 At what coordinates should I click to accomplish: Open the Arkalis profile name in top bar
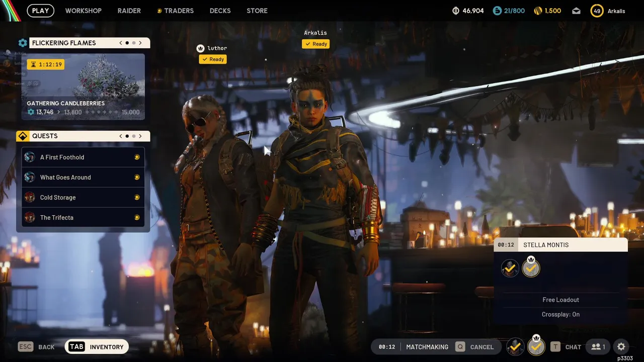[616, 11]
